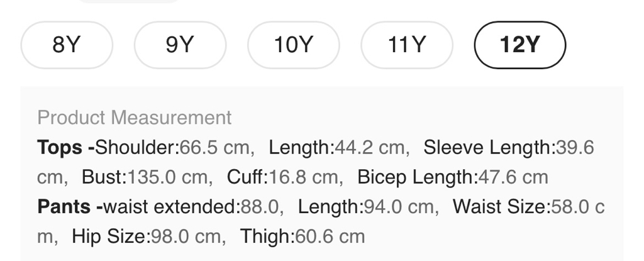Select the 8Y size option

tap(67, 45)
